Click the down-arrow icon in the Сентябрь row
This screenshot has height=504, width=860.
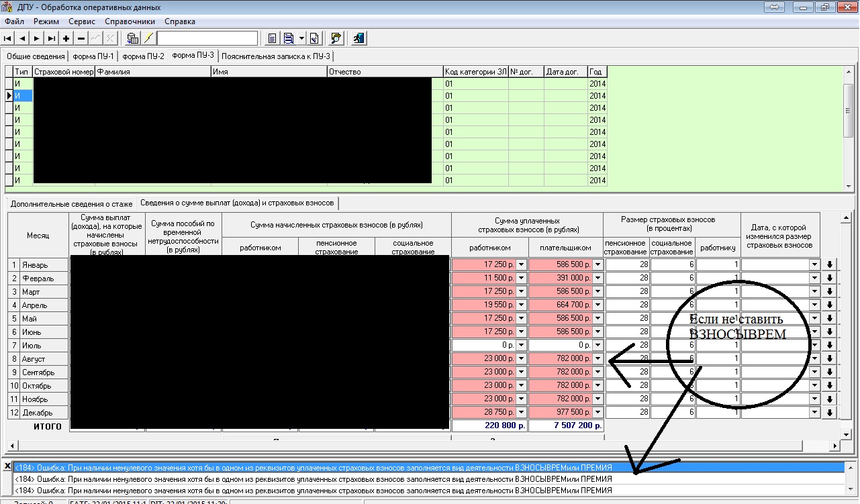tap(830, 372)
